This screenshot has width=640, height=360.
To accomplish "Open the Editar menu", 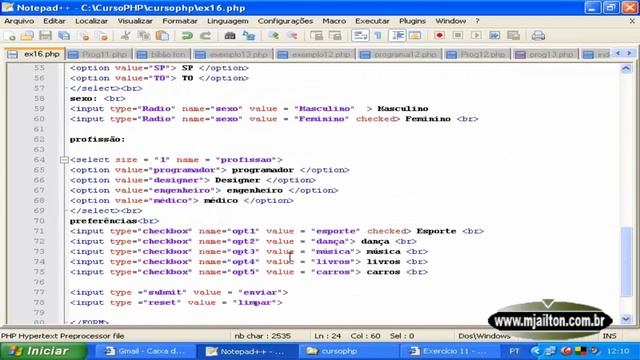I will [54, 21].
